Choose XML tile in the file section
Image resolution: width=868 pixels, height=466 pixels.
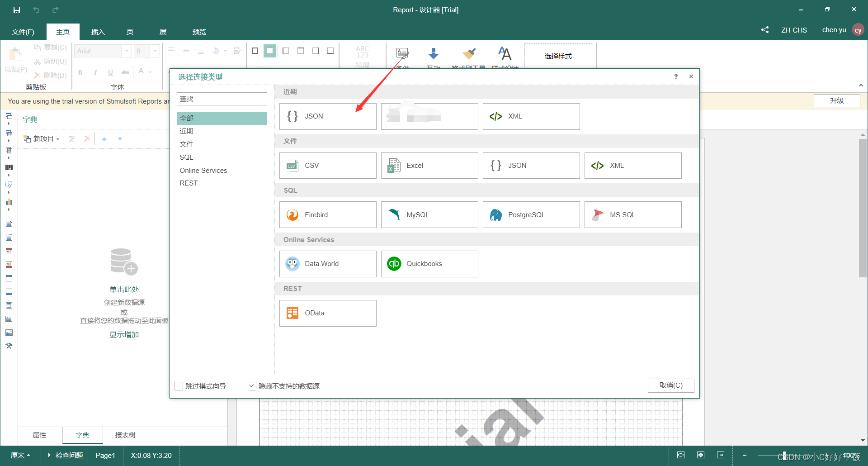[x=633, y=166]
